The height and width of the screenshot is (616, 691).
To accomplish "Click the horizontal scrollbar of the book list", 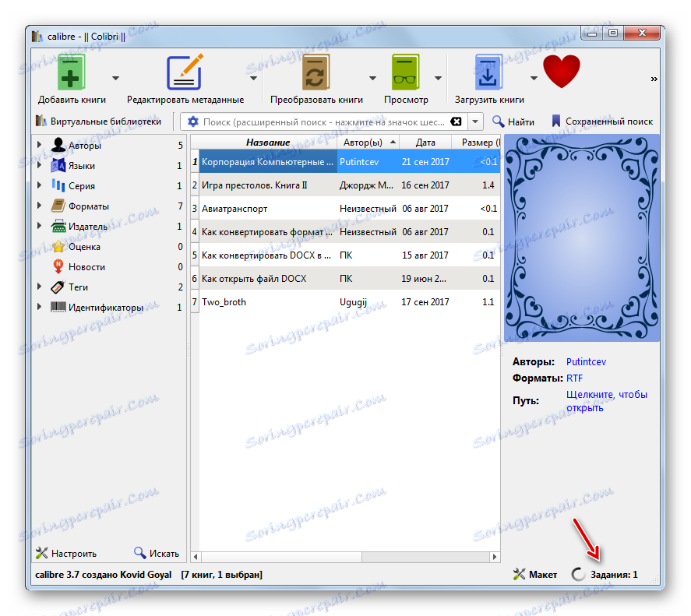I will pyautogui.click(x=346, y=557).
